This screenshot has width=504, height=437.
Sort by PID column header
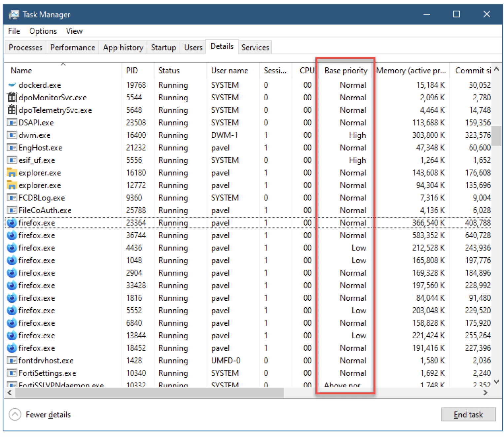pyautogui.click(x=138, y=71)
